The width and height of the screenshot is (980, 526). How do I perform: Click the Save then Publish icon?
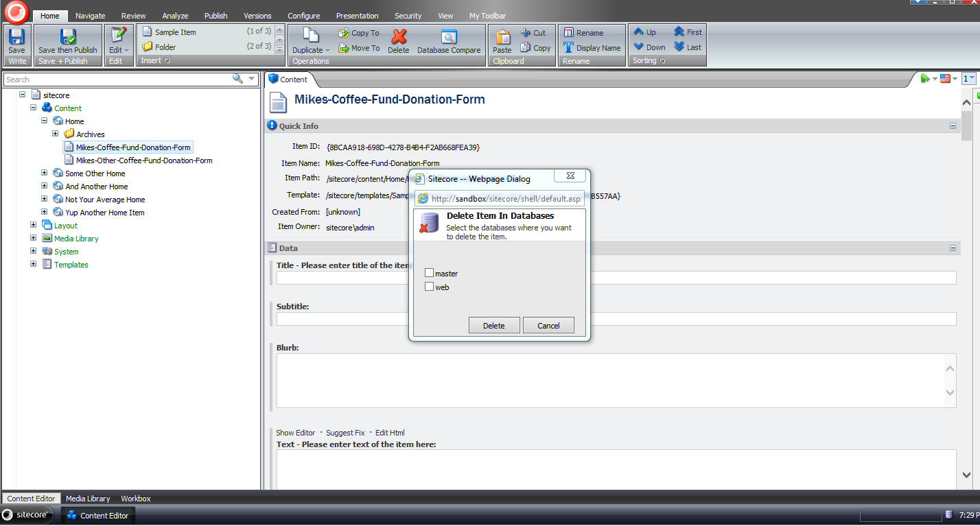point(68,37)
